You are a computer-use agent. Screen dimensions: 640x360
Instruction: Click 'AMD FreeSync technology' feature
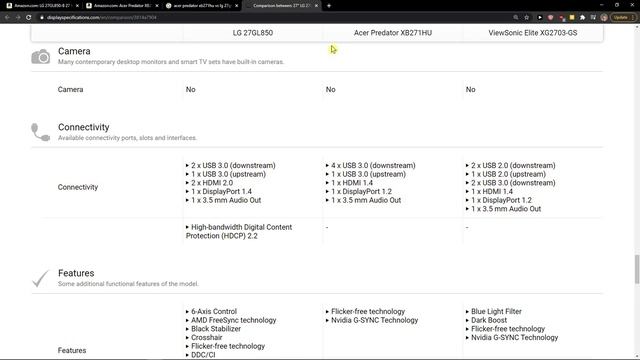pos(233,320)
